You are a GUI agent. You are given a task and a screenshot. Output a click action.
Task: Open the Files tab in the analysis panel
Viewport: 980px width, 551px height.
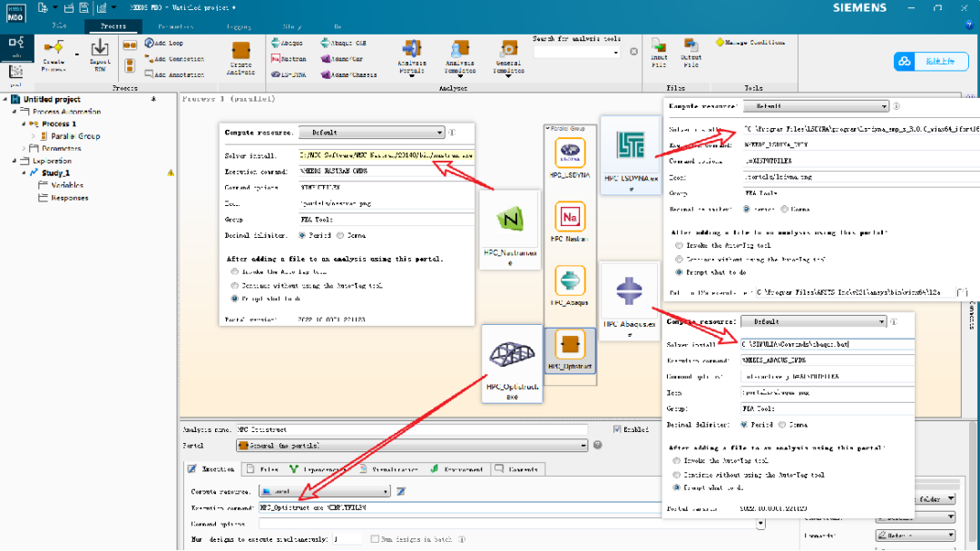pos(262,469)
